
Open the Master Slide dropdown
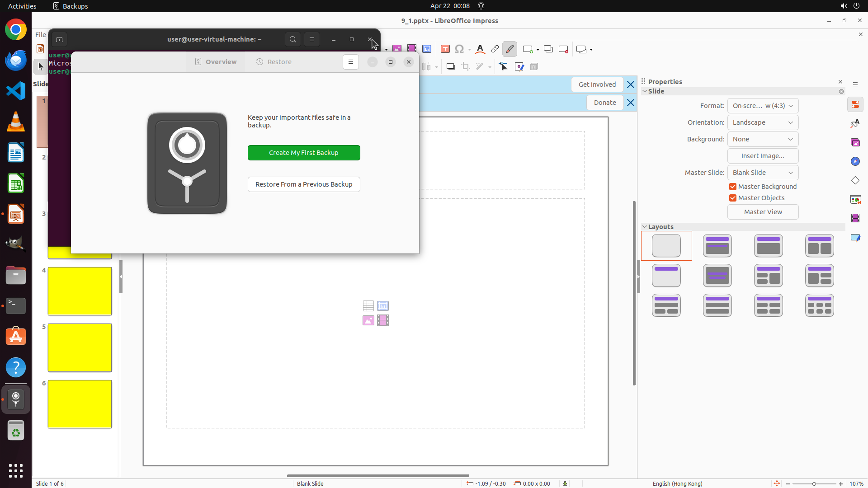[x=763, y=173]
